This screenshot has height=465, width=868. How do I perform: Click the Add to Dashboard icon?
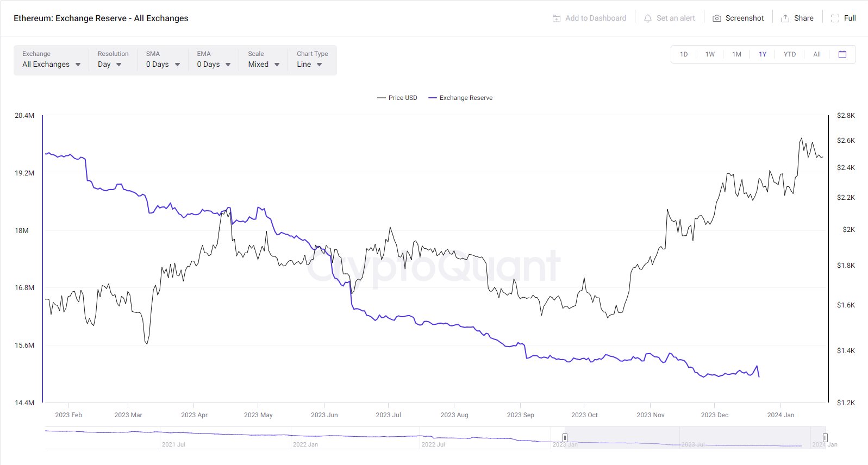point(557,18)
